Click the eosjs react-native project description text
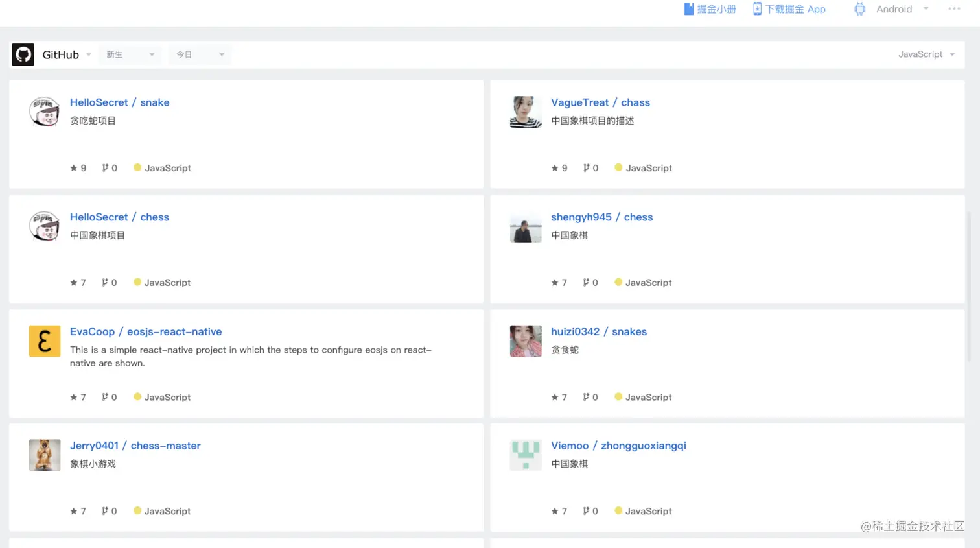Image resolution: width=980 pixels, height=548 pixels. click(x=251, y=356)
